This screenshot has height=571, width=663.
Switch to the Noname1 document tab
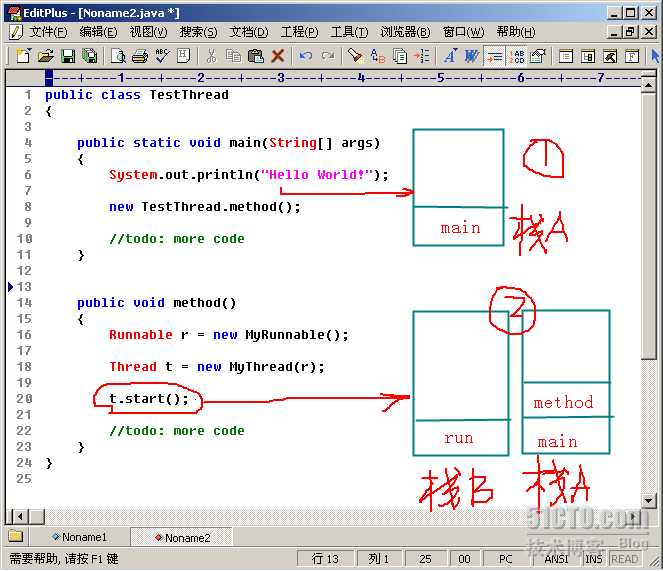click(79, 537)
